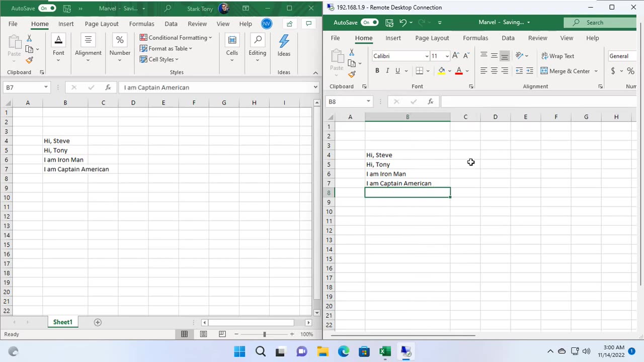This screenshot has width=644, height=362.
Task: Open Format as Table in left Excel
Action: (166, 48)
